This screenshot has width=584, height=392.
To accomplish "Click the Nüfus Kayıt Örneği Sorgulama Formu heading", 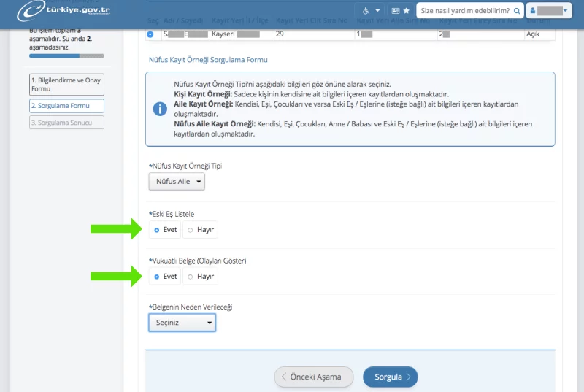I will [x=208, y=60].
